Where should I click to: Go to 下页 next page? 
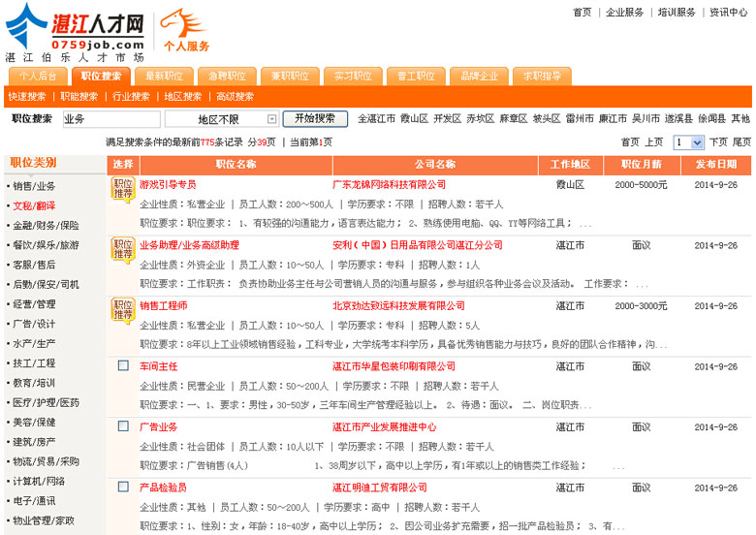(x=718, y=142)
